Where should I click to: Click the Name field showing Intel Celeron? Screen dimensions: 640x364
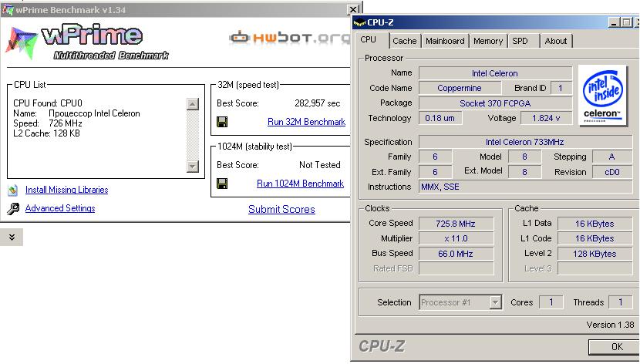495,73
